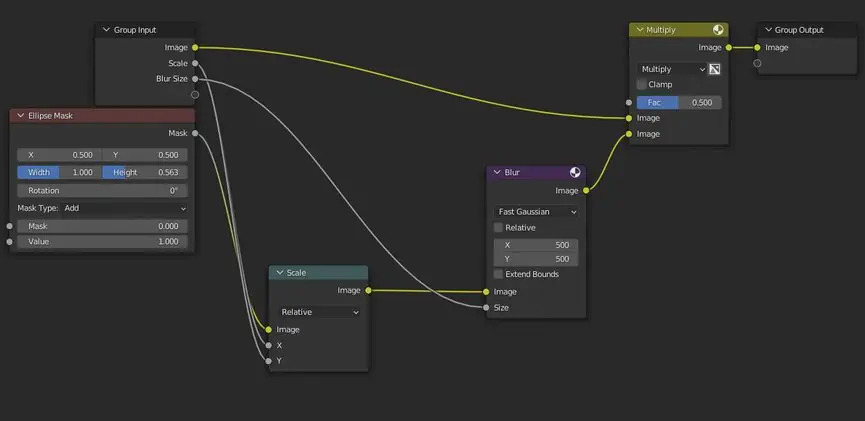Click the Image input socket on Group Output
865x421 pixels.
pyautogui.click(x=757, y=47)
